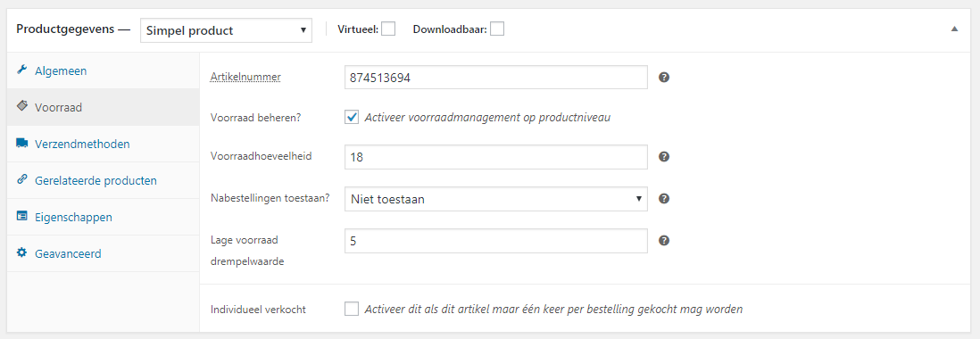Click the Artikelnummer input field

(496, 78)
